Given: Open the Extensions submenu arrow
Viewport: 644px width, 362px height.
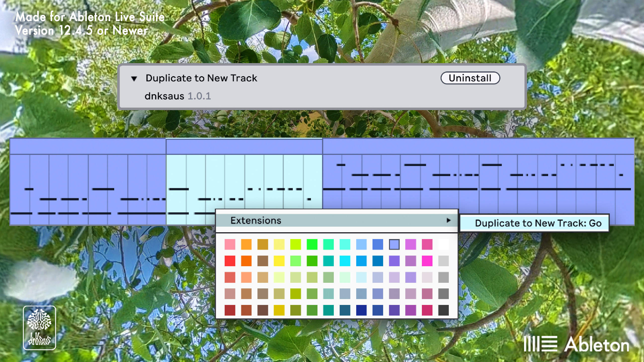Looking at the screenshot, I should [448, 220].
